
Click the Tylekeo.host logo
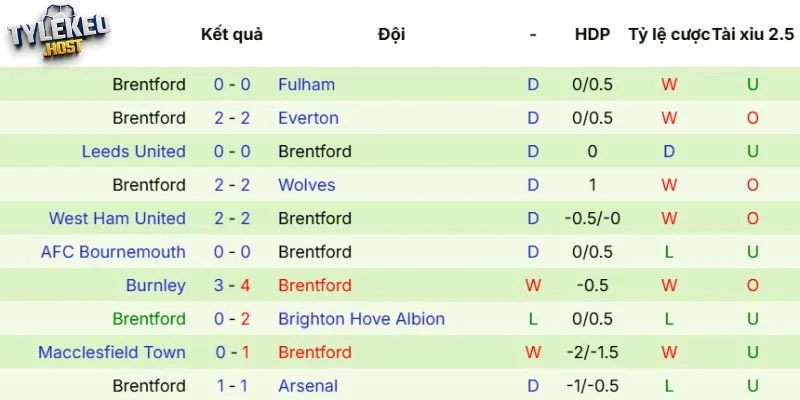(57, 40)
